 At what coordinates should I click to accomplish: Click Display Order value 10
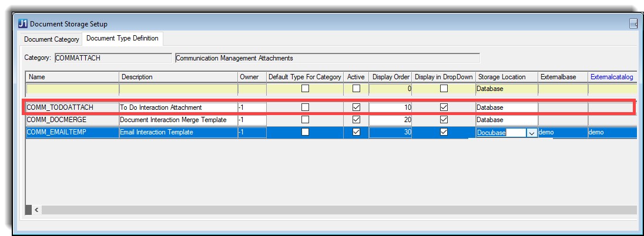(391, 107)
